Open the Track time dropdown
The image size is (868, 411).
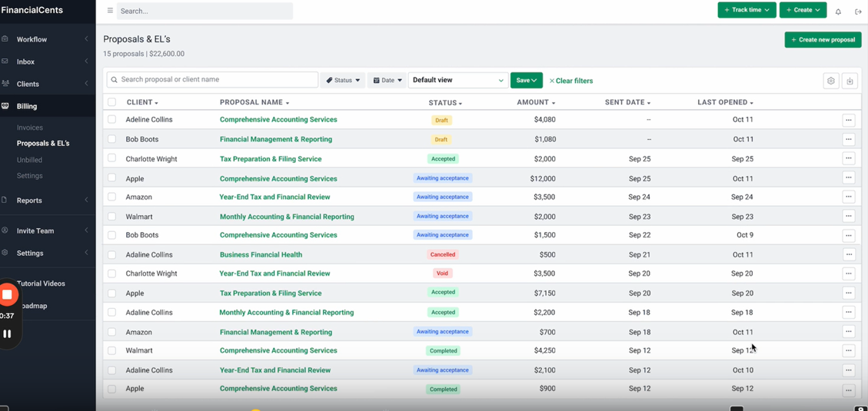tap(747, 10)
